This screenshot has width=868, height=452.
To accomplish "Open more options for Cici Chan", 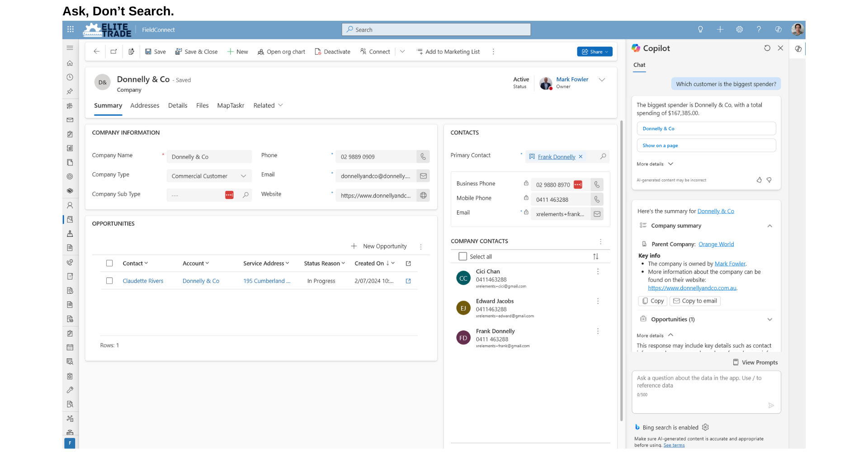I will click(598, 272).
